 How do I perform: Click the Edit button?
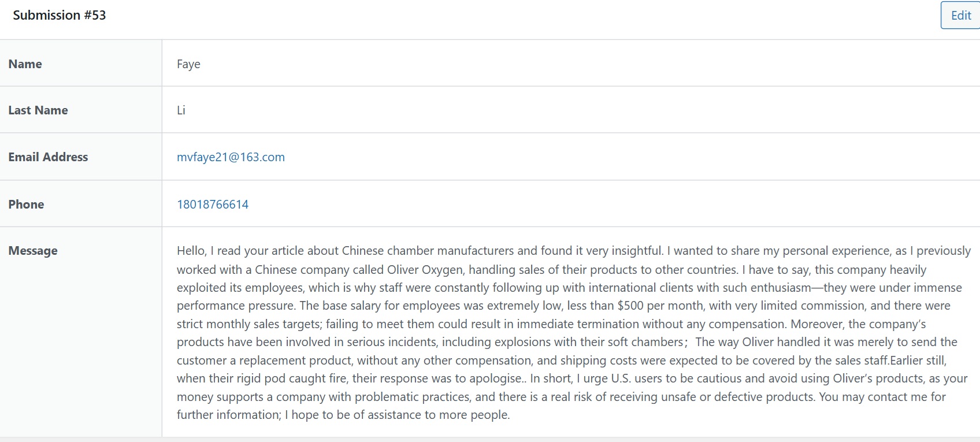pos(960,16)
